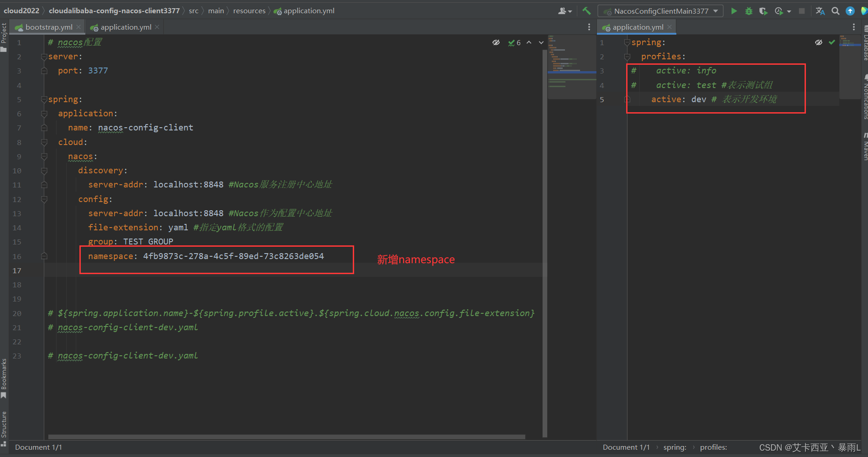Viewport: 868px width, 457px height.
Task: Click the Stop square button
Action: [802, 11]
